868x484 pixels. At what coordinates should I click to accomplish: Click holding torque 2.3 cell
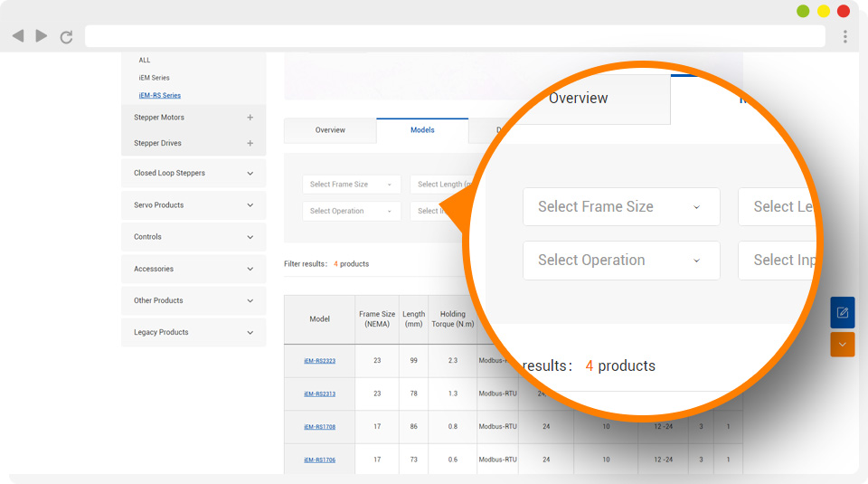tap(453, 360)
